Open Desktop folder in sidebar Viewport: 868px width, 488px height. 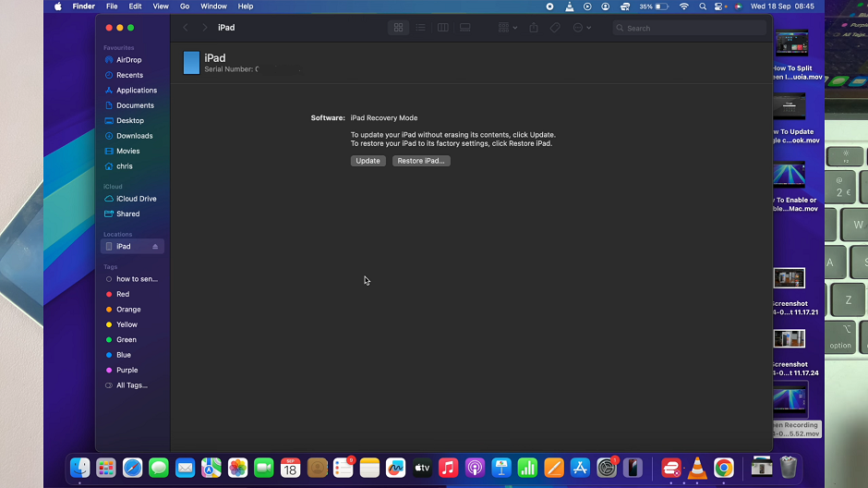point(130,120)
